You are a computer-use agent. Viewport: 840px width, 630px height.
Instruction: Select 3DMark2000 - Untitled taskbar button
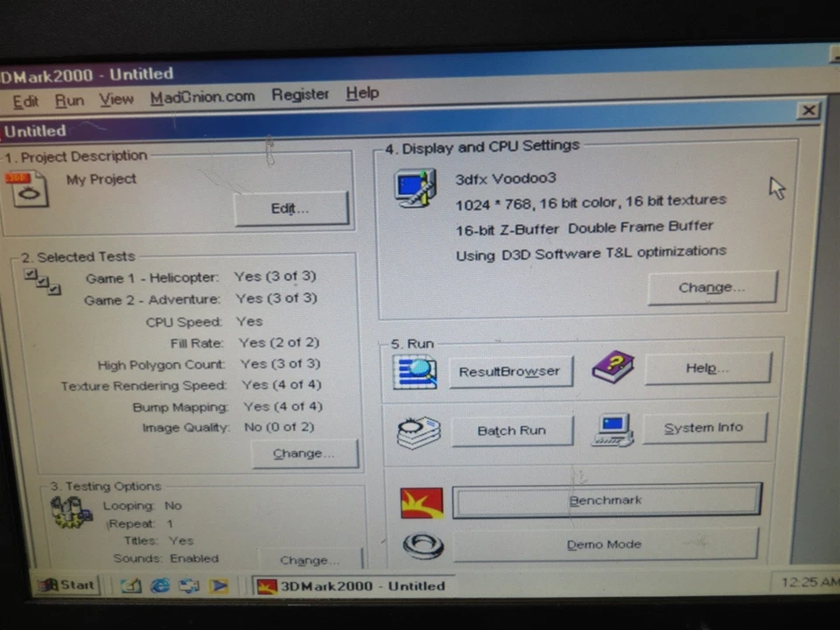pos(353,586)
